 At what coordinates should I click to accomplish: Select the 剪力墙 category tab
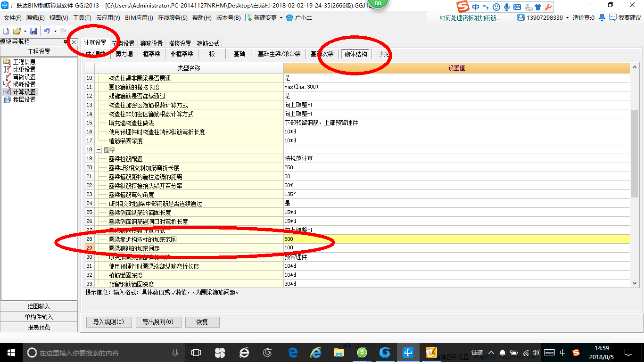pyautogui.click(x=124, y=54)
